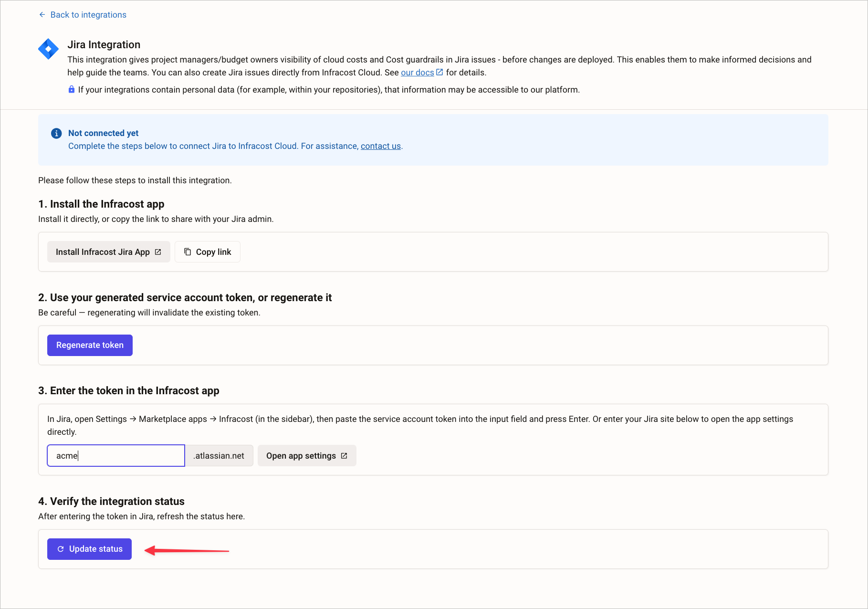Image resolution: width=868 pixels, height=609 pixels.
Task: Focus the Jira site input containing acme
Action: (116, 456)
